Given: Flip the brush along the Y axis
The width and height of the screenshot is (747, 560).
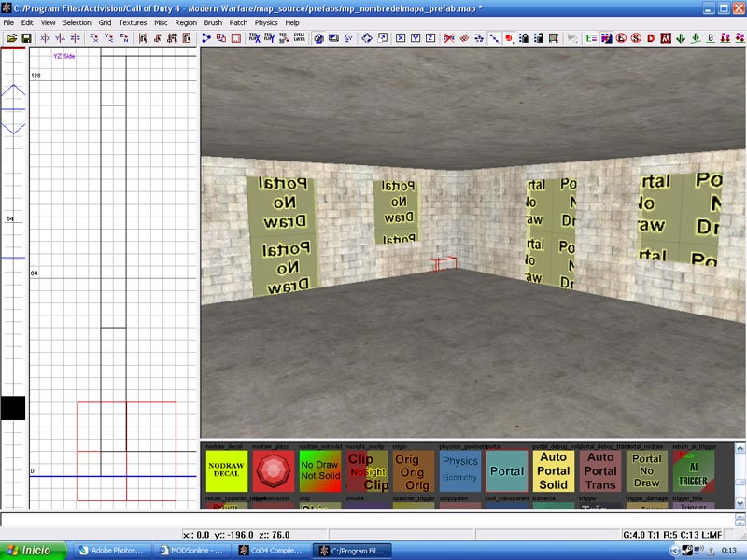Looking at the screenshot, I should click(60, 38).
